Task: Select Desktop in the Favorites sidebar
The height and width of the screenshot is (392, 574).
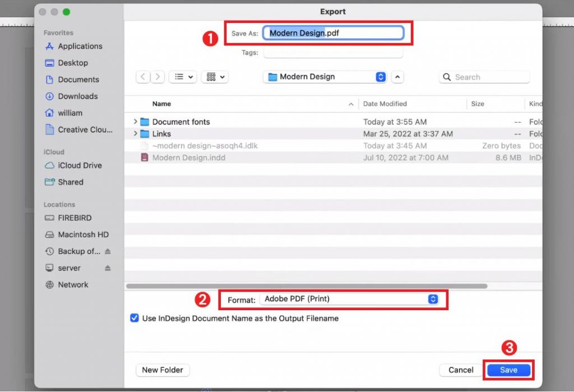Action: (72, 63)
